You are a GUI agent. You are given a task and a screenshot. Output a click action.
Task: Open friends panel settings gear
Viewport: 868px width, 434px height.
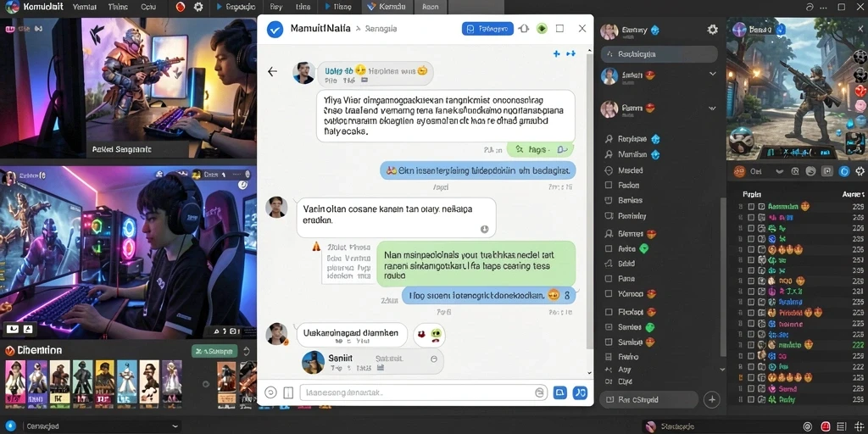pyautogui.click(x=712, y=30)
